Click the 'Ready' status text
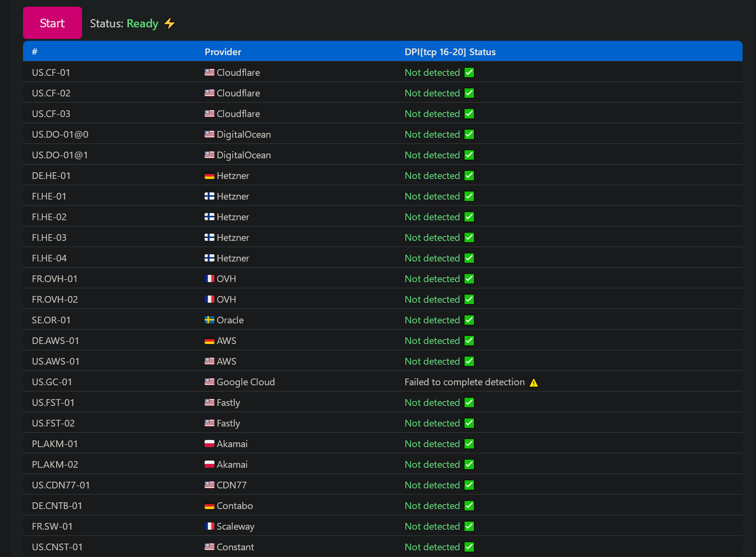 click(x=142, y=24)
